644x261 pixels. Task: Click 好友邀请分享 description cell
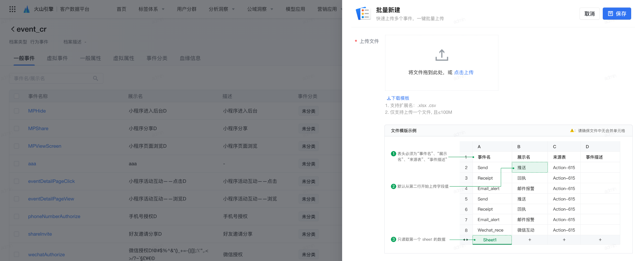point(238,234)
